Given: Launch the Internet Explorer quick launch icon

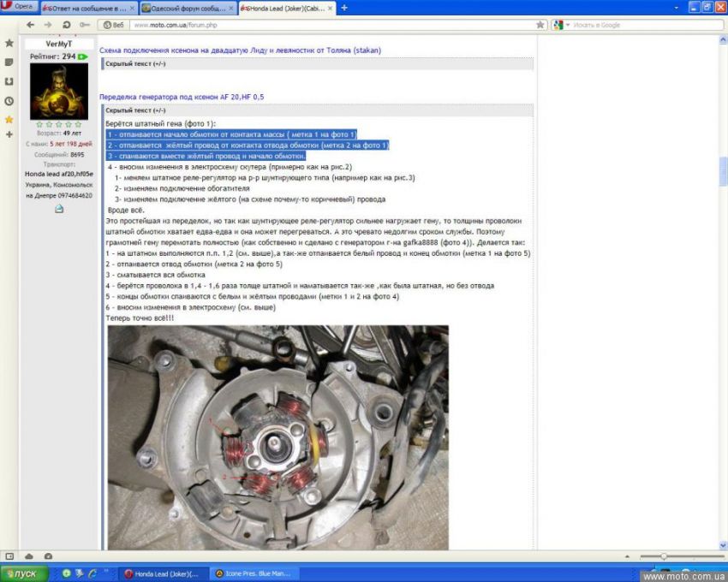Looking at the screenshot, I should pos(92,573).
